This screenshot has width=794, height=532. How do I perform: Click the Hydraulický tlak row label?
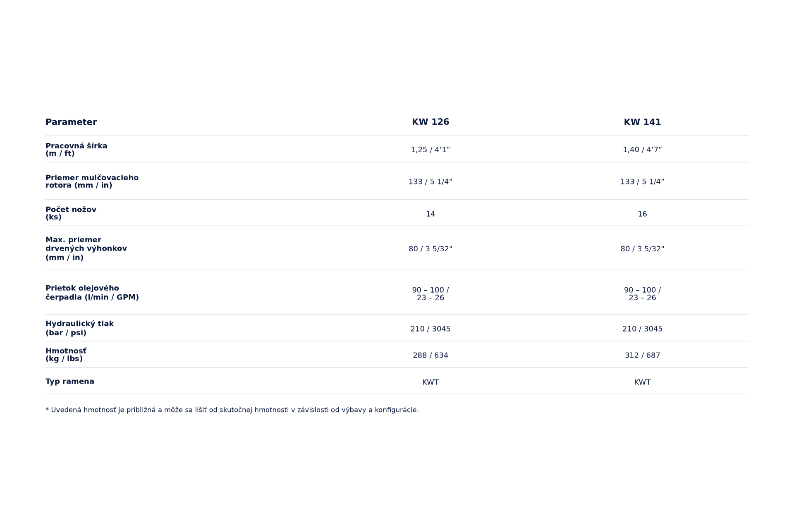pos(79,328)
